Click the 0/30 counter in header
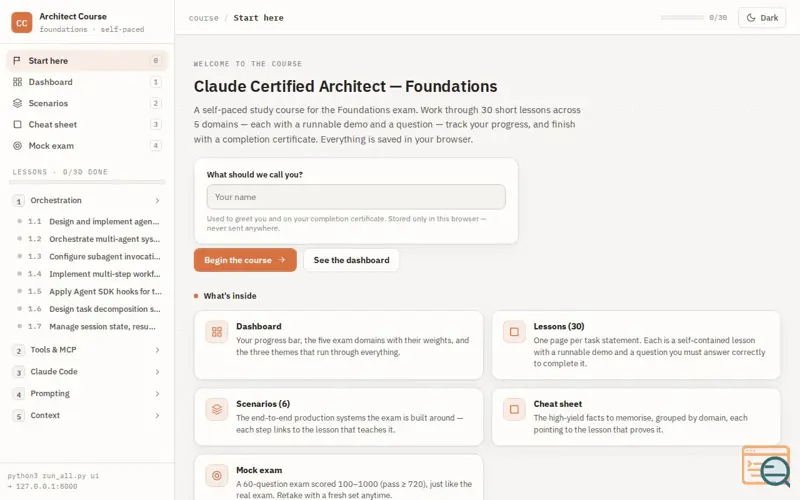Image resolution: width=800 pixels, height=500 pixels. (718, 18)
